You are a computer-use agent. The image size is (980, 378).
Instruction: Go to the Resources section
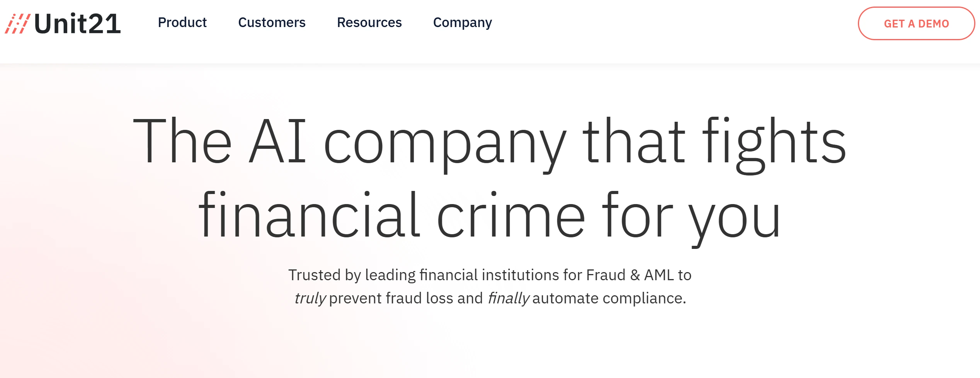coord(369,22)
